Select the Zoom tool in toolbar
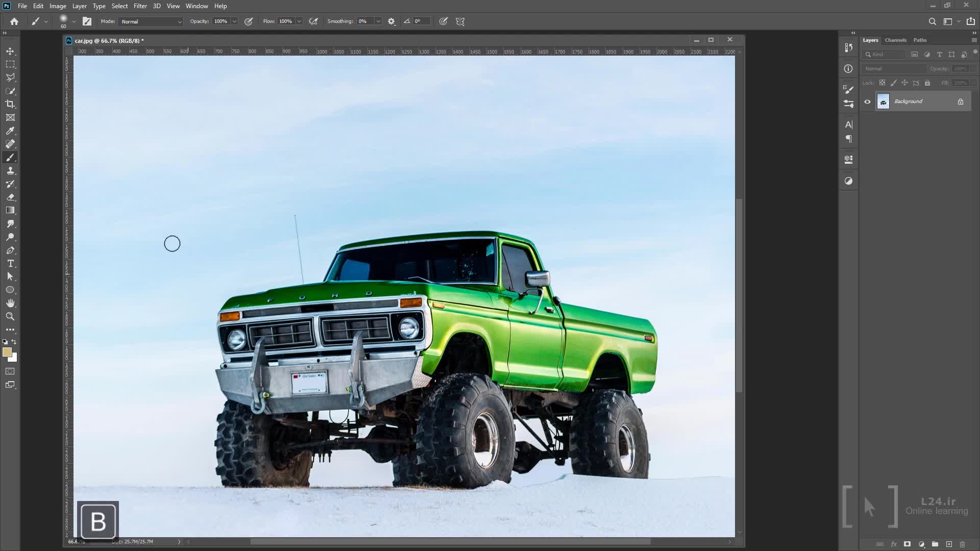The image size is (980, 551). click(x=10, y=317)
